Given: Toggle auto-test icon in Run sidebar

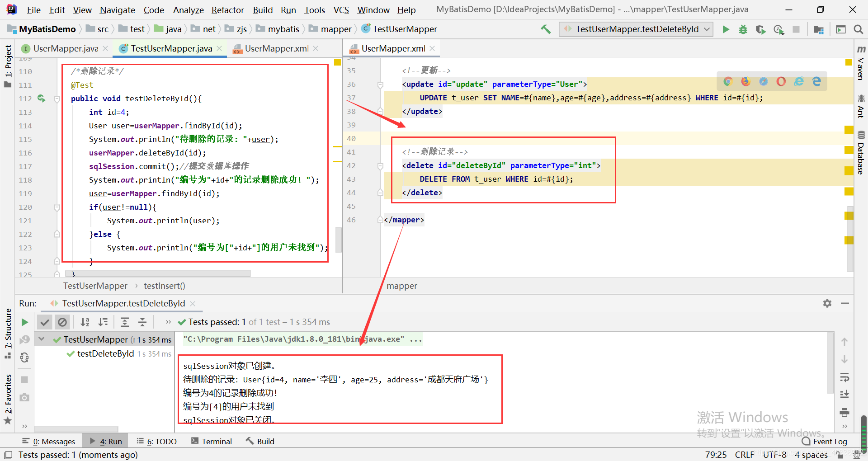Looking at the screenshot, I should tap(25, 358).
